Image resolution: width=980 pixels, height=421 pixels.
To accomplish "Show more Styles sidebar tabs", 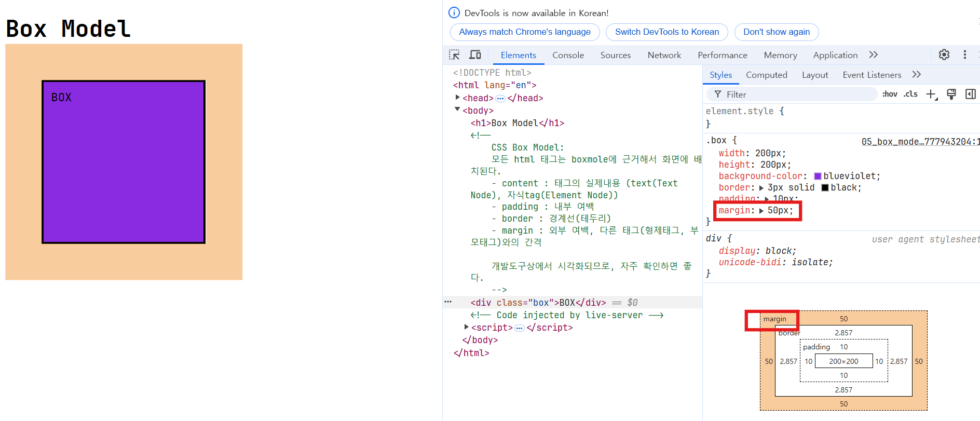I will click(x=917, y=74).
